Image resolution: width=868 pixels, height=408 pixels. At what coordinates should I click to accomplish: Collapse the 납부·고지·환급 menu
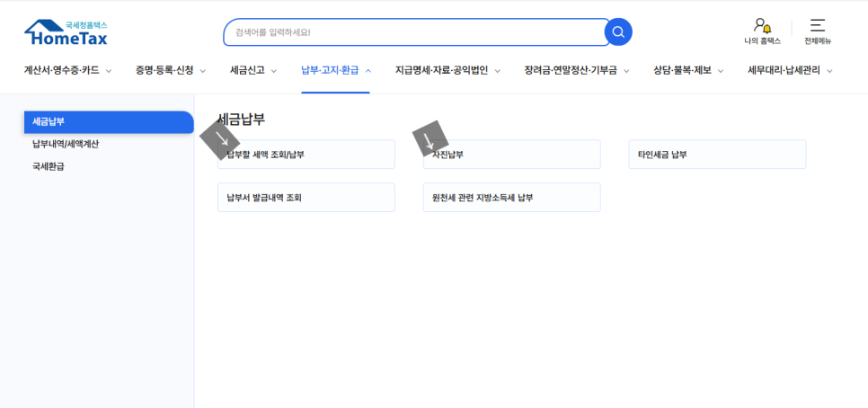[x=336, y=70]
